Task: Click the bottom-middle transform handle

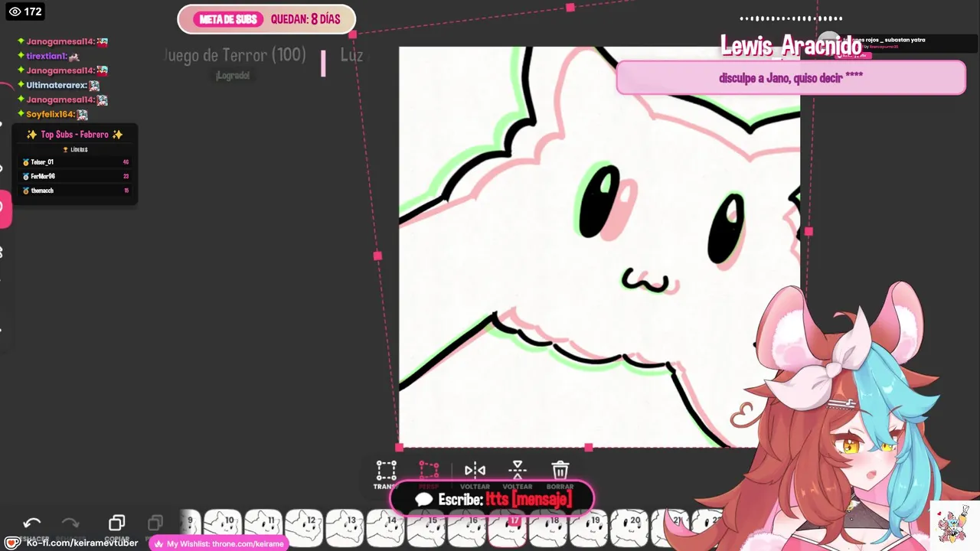Action: [x=588, y=448]
